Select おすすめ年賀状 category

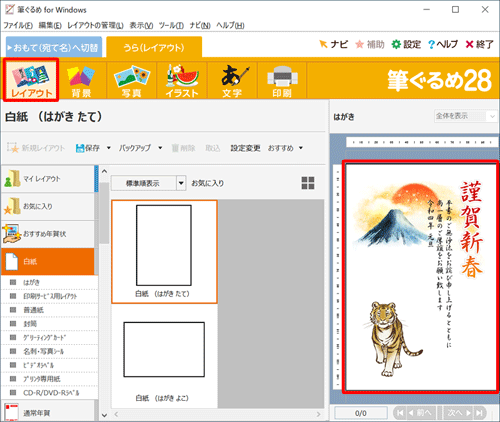tap(48, 234)
